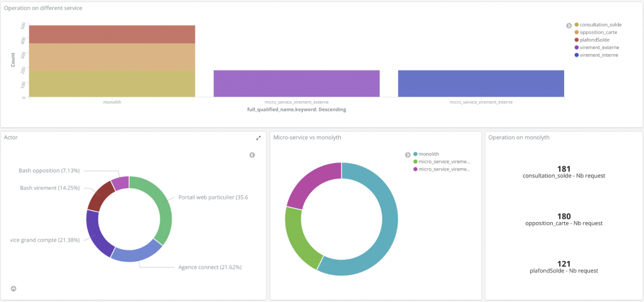Collapse the legend of the Operation bar chart
This screenshot has height=302, width=644.
569,25
